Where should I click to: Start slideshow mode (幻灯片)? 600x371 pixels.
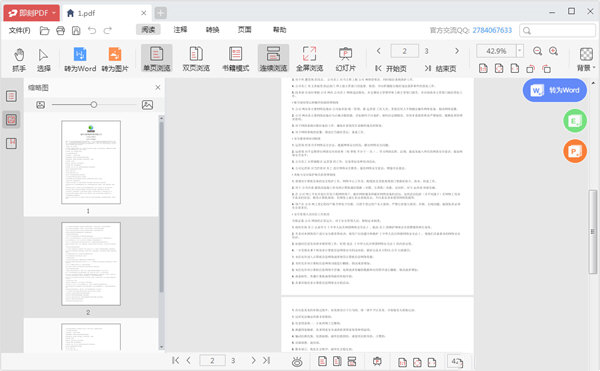(345, 59)
